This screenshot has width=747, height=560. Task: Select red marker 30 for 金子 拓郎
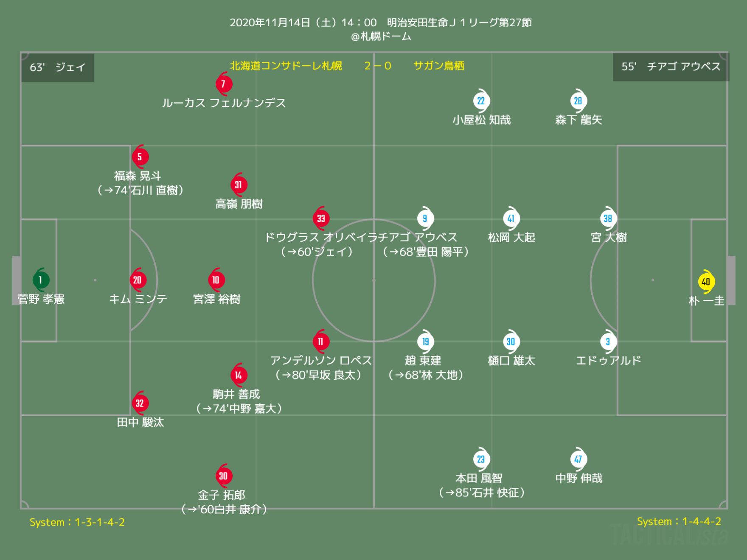pos(224,476)
